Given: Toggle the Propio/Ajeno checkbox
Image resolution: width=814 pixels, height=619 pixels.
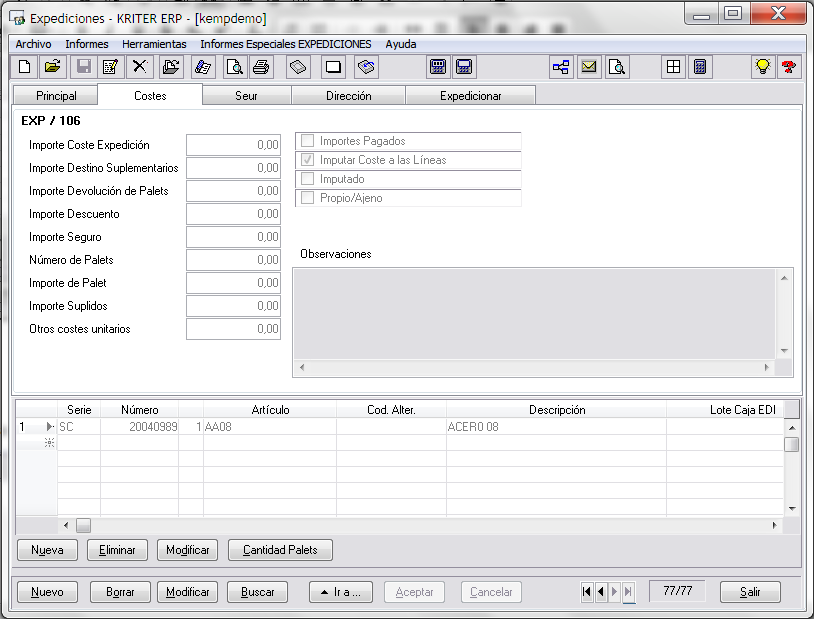Looking at the screenshot, I should coord(307,198).
